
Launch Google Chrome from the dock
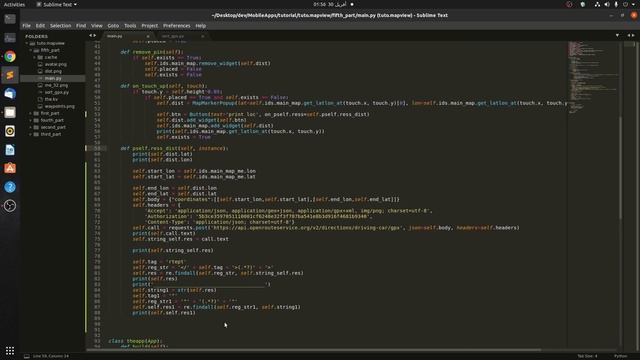[x=10, y=56]
